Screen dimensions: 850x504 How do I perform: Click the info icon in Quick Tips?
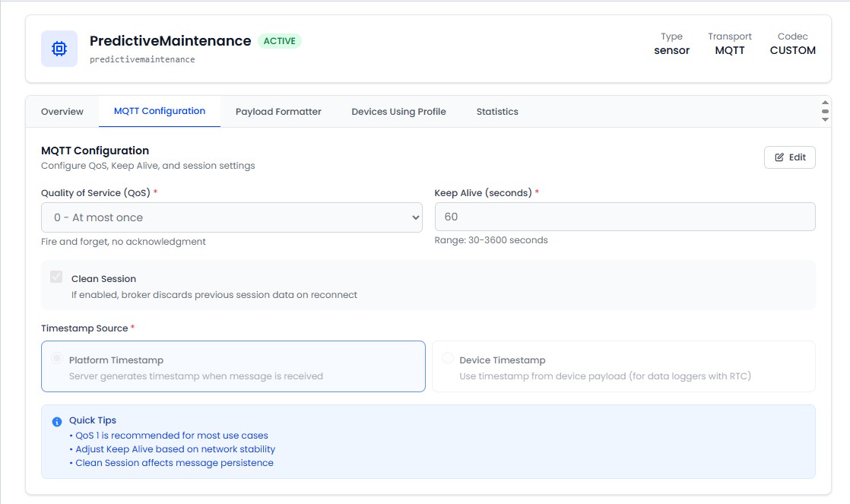coord(57,421)
